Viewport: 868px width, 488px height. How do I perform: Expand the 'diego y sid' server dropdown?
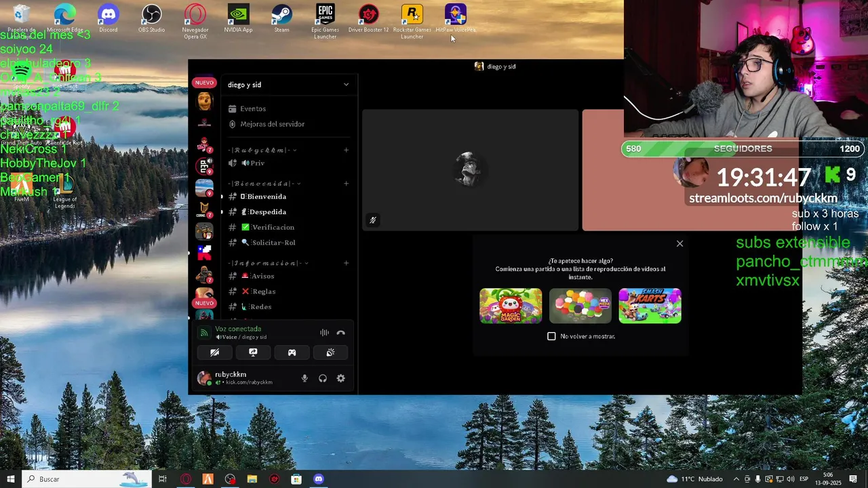pos(346,85)
